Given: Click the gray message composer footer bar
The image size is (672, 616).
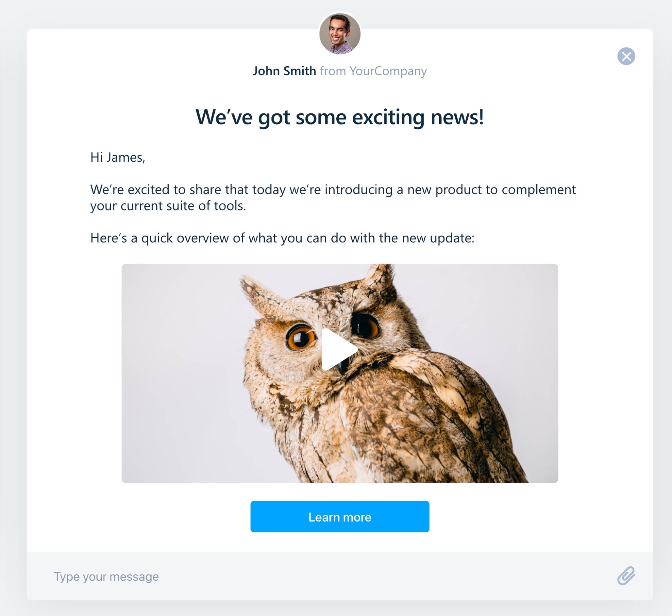Looking at the screenshot, I should pyautogui.click(x=340, y=576).
